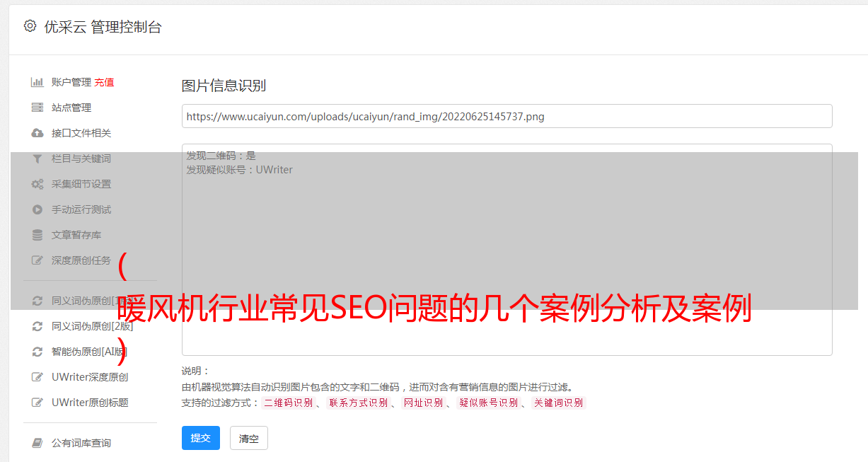Click the 疑似账号识别 tag
The width and height of the screenshot is (868, 462).
point(488,403)
